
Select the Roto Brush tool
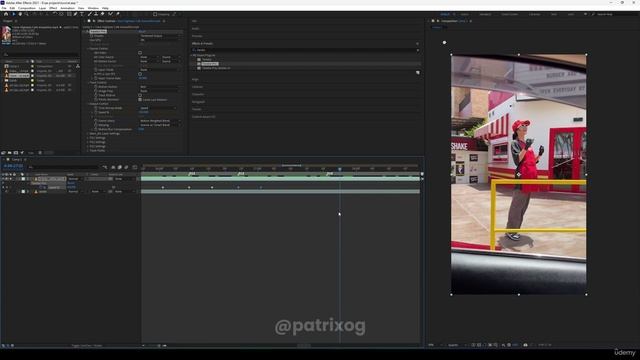(110, 14)
